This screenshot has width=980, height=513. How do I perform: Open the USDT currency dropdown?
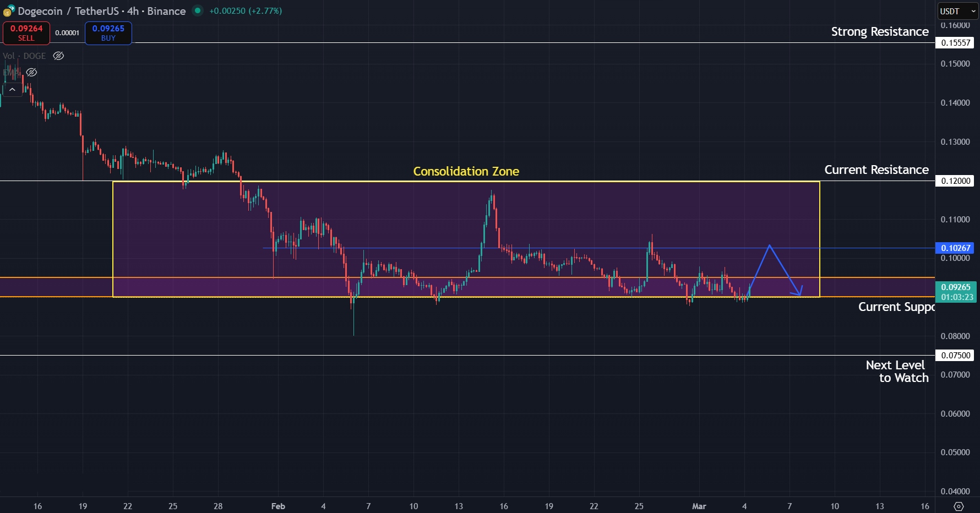coord(957,11)
